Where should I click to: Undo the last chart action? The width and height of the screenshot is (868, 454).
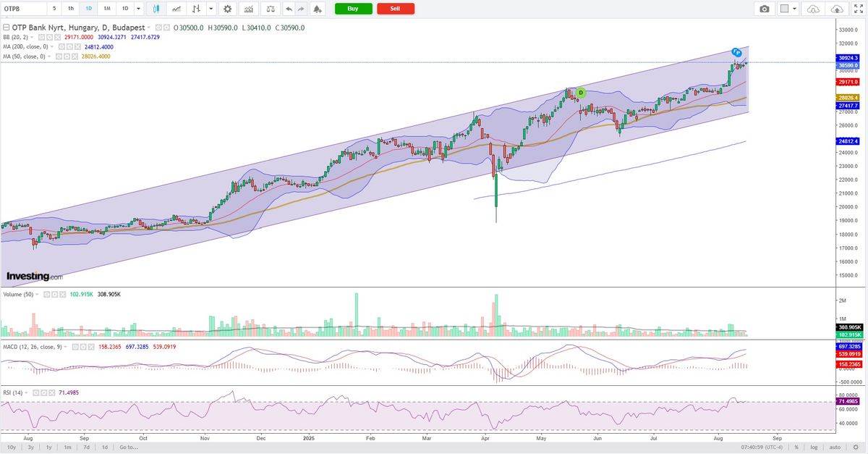tap(289, 9)
